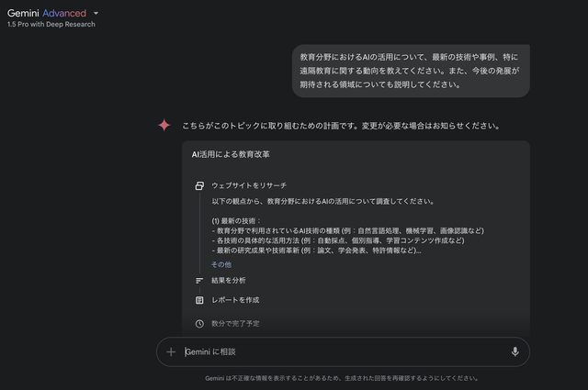Image resolution: width=588 pixels, height=390 pixels.
Task: Click the Gemini accuracy disclaimer footer text
Action: pyautogui.click(x=342, y=378)
